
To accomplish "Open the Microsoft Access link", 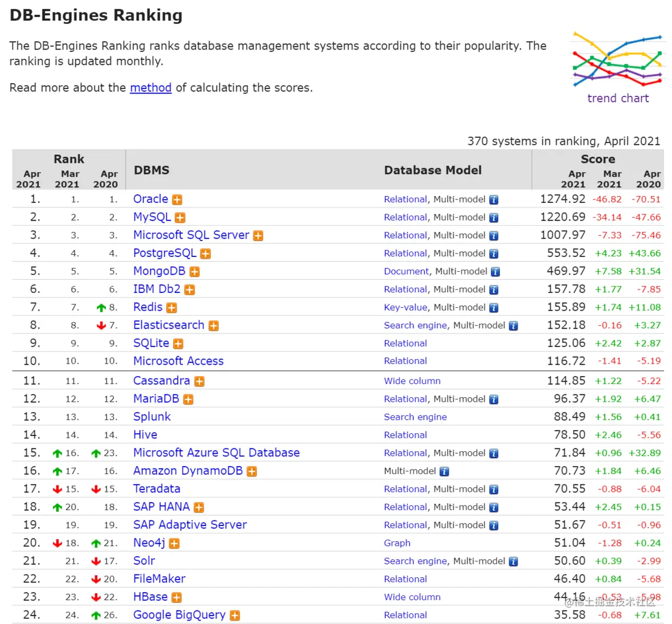I will coord(178,361).
